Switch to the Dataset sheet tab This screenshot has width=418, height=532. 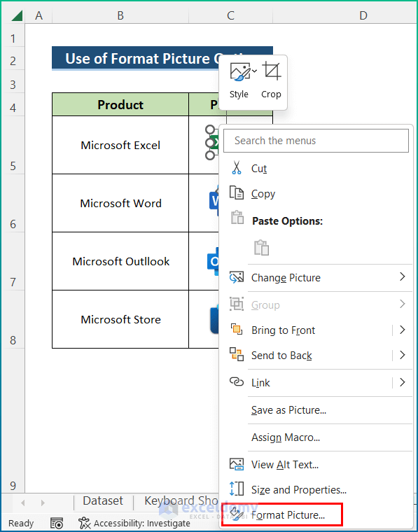(103, 500)
